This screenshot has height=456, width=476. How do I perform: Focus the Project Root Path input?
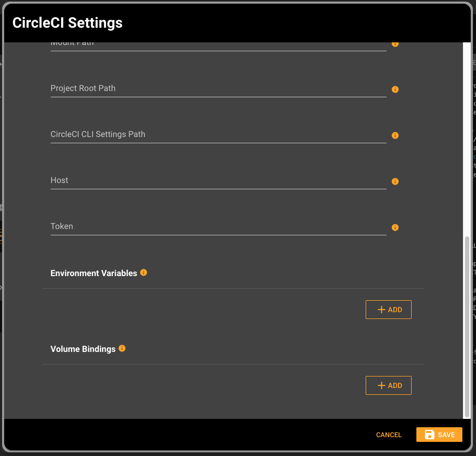pyautogui.click(x=218, y=88)
